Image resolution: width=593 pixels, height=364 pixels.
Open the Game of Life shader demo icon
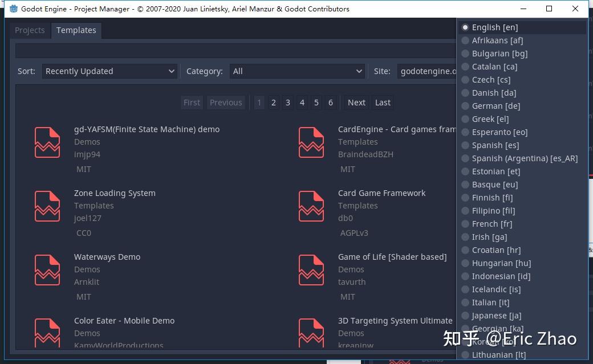pyautogui.click(x=311, y=270)
